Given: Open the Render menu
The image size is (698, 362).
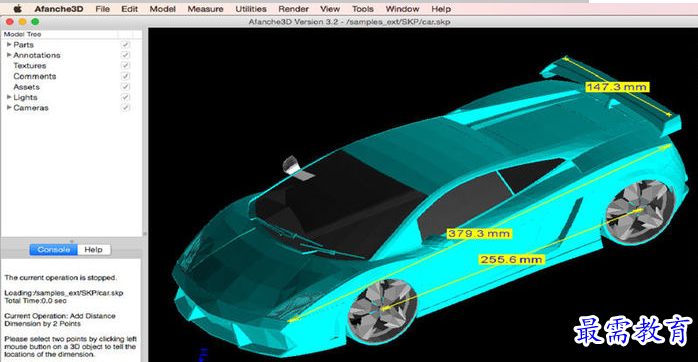Looking at the screenshot, I should point(293,9).
